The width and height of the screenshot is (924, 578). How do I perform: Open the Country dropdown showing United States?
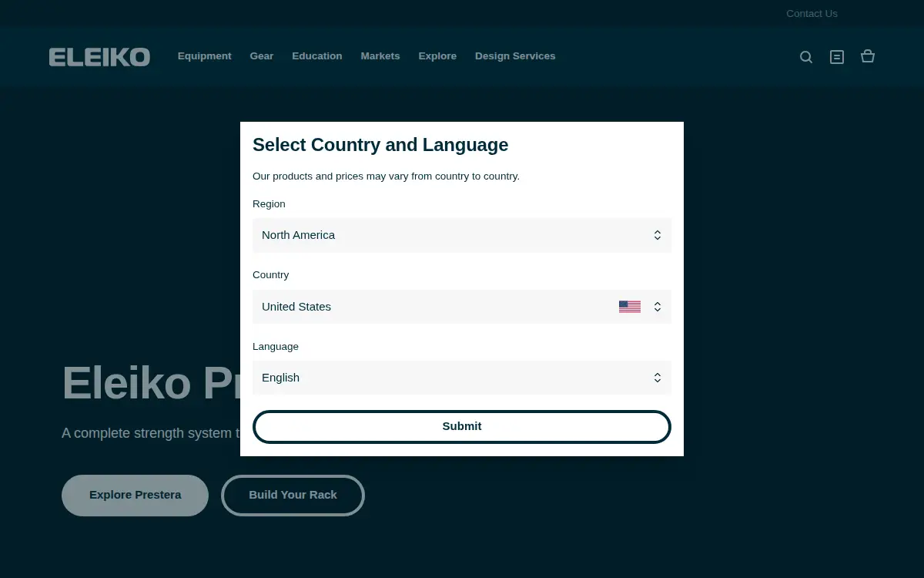point(462,307)
